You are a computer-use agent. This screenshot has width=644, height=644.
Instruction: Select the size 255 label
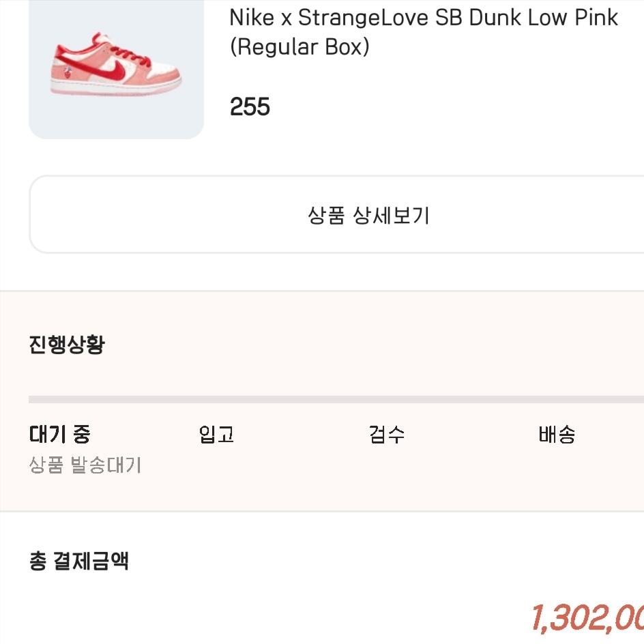pyautogui.click(x=250, y=107)
